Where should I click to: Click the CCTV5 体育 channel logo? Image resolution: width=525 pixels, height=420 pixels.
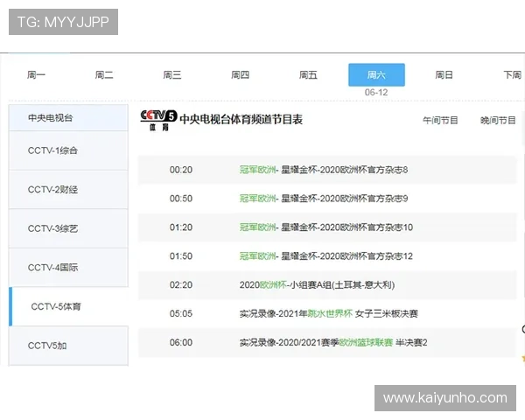(158, 120)
